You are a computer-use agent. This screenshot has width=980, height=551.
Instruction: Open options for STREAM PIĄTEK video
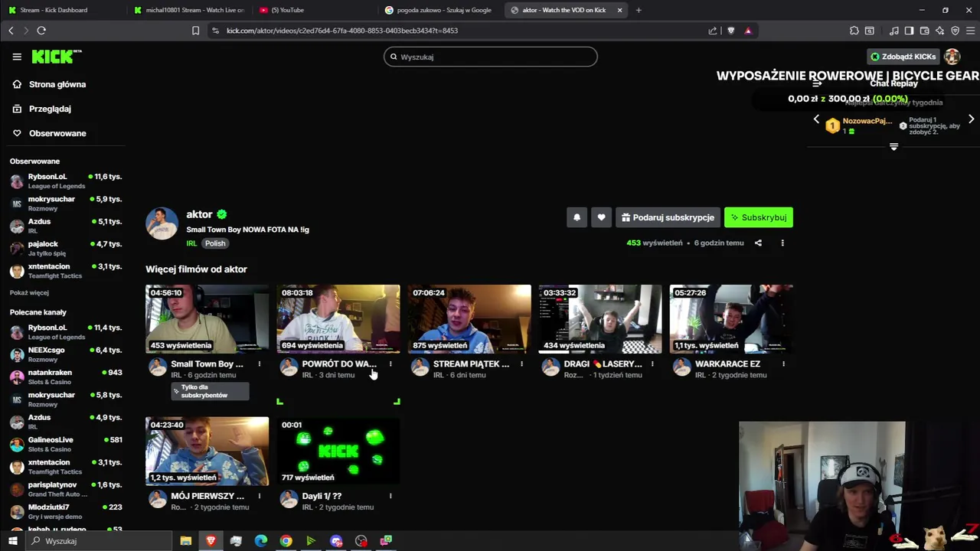(521, 364)
